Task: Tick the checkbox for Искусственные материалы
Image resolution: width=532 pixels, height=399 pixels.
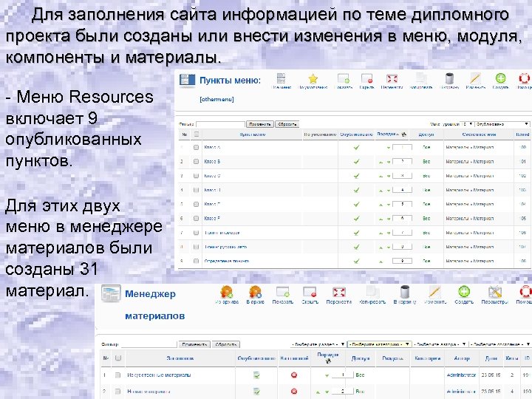Action: tap(117, 375)
